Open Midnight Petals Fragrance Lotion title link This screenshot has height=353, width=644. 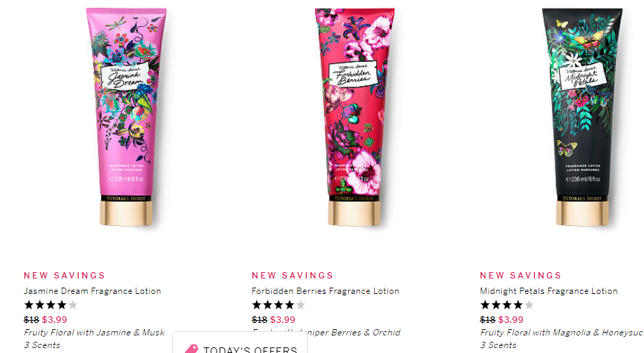click(548, 291)
